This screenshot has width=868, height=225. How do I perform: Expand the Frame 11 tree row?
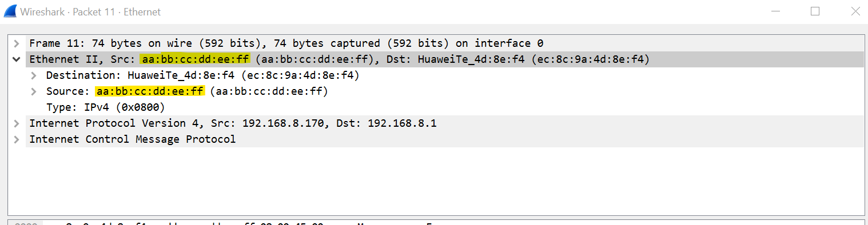pyautogui.click(x=17, y=43)
